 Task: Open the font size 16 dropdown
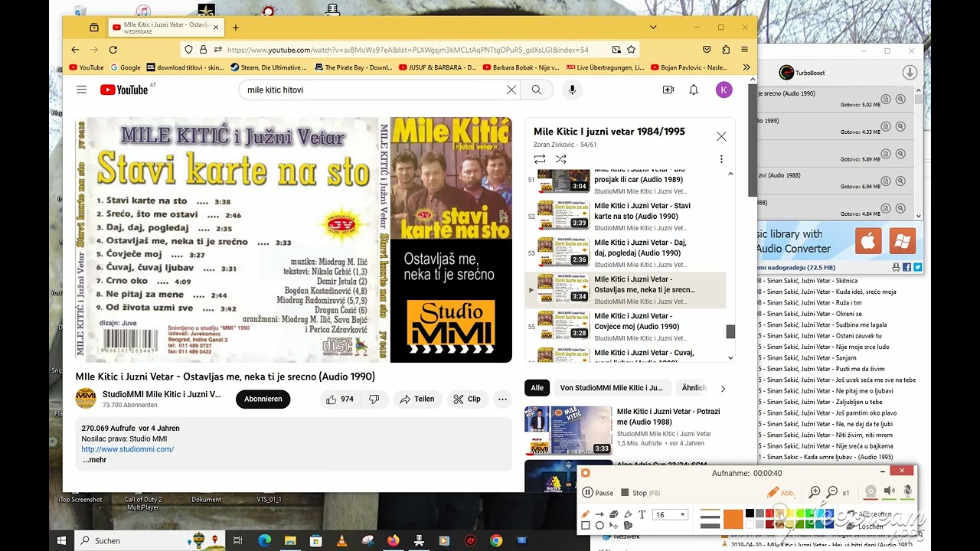(671, 515)
